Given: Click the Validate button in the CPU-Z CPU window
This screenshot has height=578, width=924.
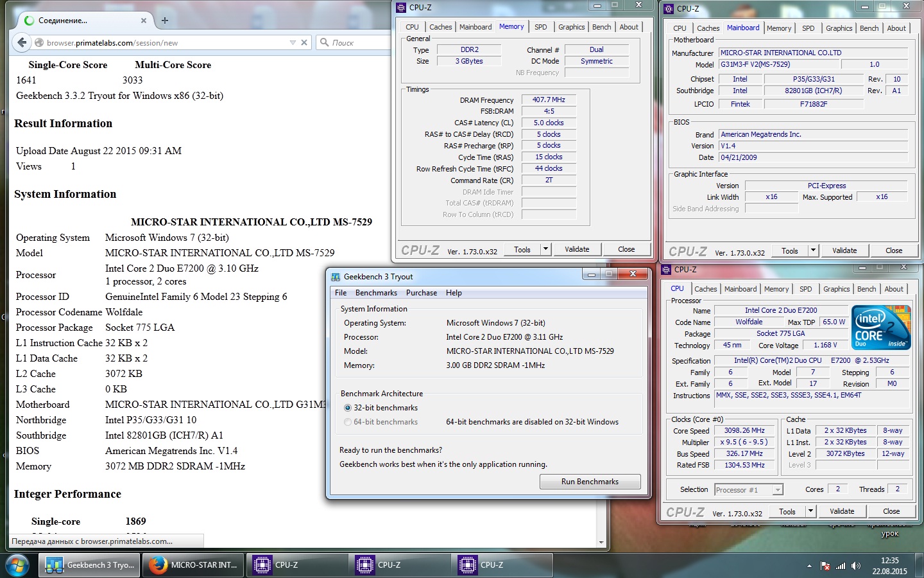Looking at the screenshot, I should [842, 511].
